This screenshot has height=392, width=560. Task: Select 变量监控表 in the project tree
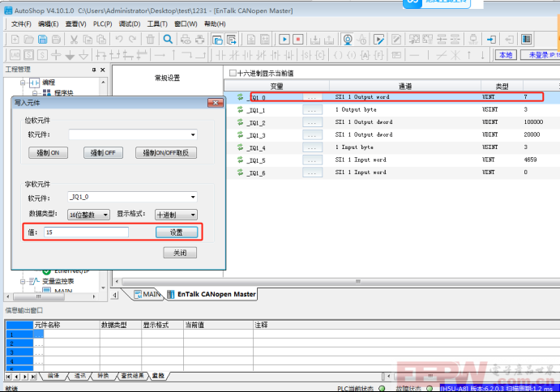(x=58, y=281)
